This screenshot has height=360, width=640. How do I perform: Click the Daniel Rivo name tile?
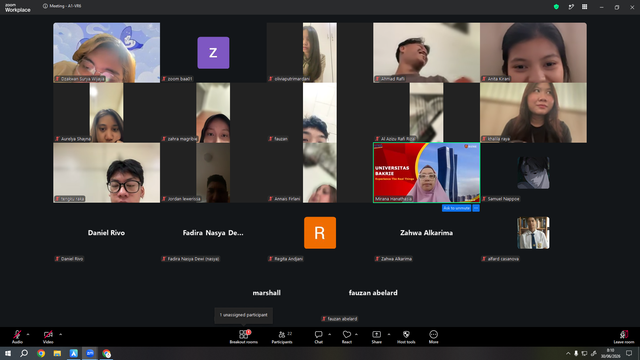107,233
